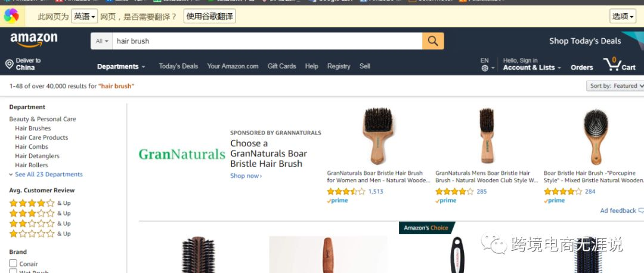This screenshot has height=273, width=644.
Task: Expand the All search category dropdown
Action: (x=101, y=41)
